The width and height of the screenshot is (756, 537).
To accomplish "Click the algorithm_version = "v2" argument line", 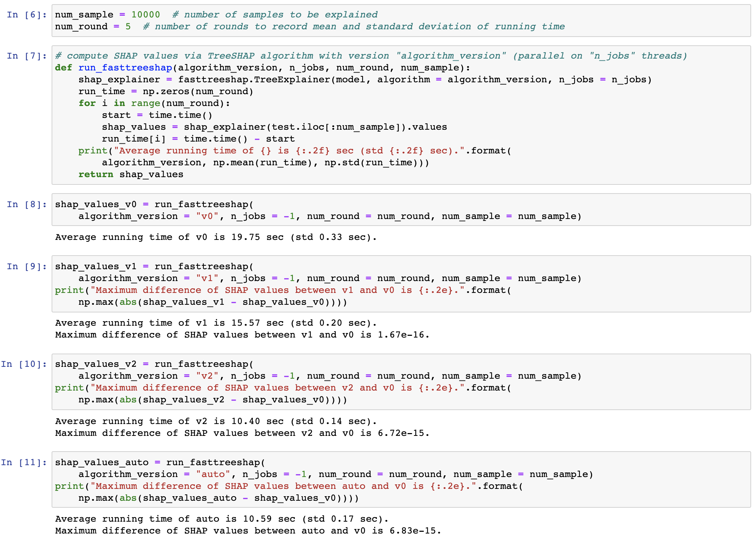I will [x=330, y=376].
